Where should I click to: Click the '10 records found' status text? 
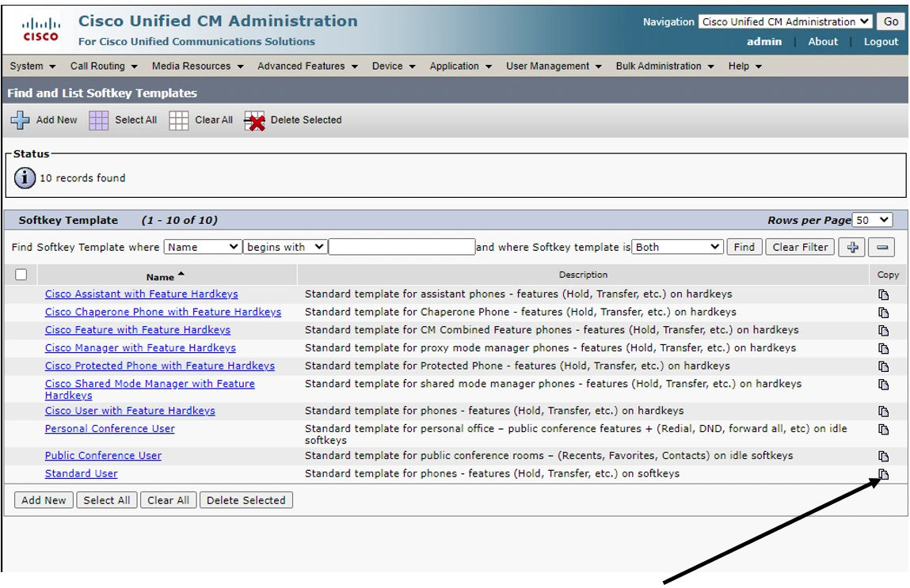[82, 178]
